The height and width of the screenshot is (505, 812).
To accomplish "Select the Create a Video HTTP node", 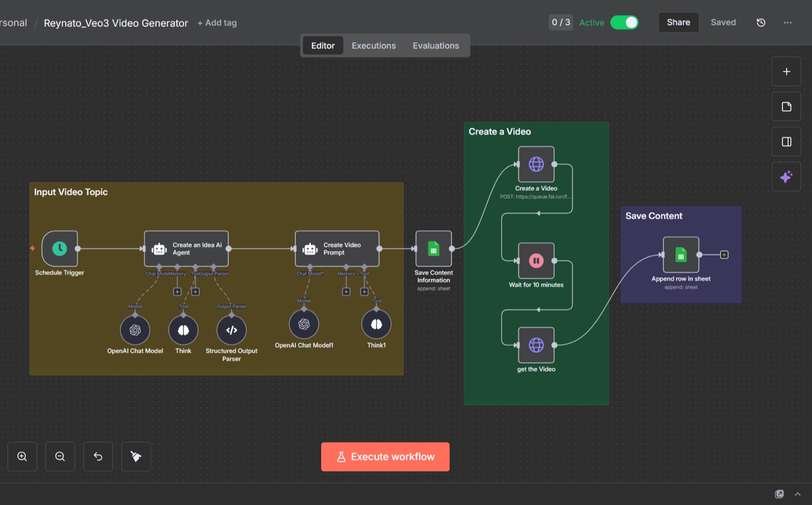I will coord(536,164).
